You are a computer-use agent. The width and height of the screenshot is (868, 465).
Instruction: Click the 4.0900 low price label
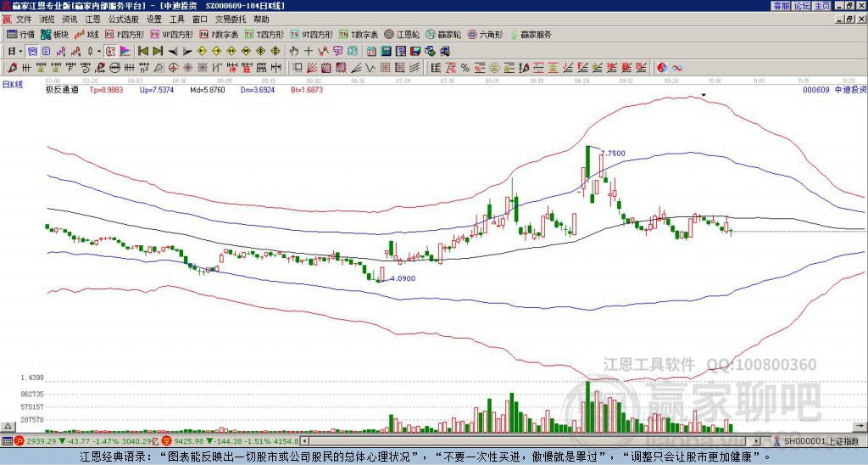(x=403, y=278)
